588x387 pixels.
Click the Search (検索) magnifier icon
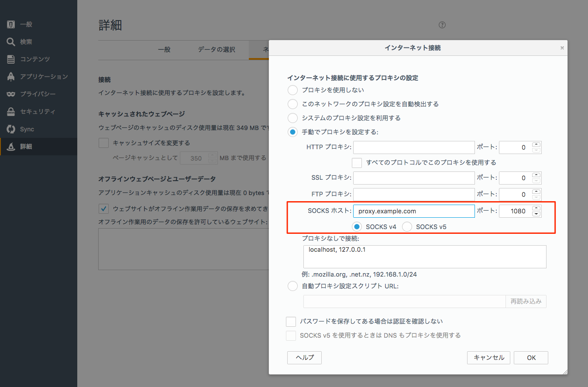pos(11,42)
